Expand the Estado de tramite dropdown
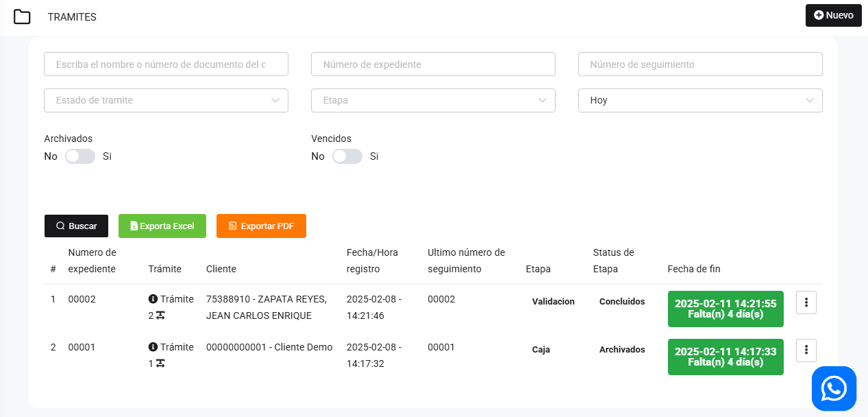The image size is (868, 417). click(166, 100)
